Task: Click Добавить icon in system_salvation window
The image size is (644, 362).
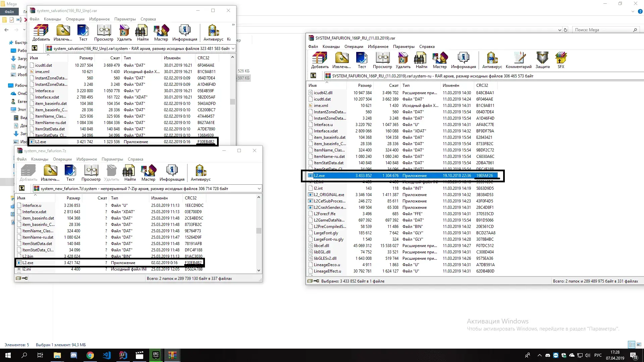Action: tap(41, 33)
